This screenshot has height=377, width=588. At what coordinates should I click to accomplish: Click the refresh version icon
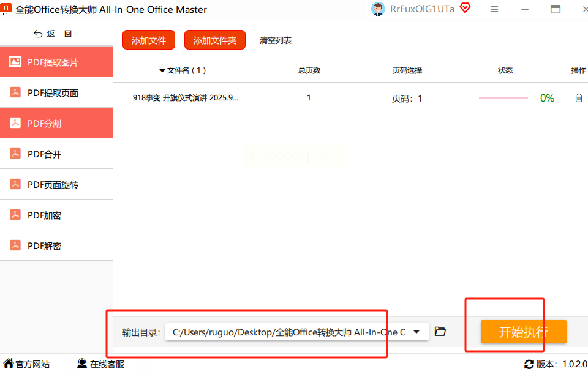tap(529, 364)
